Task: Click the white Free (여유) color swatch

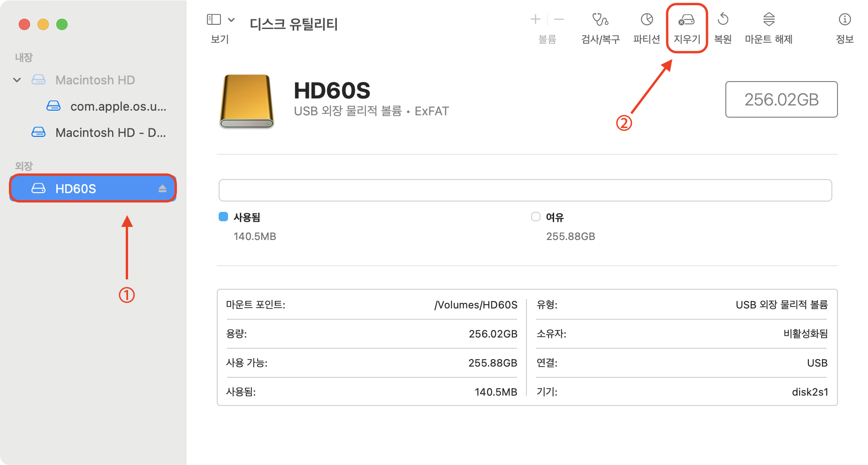Action: pos(536,217)
